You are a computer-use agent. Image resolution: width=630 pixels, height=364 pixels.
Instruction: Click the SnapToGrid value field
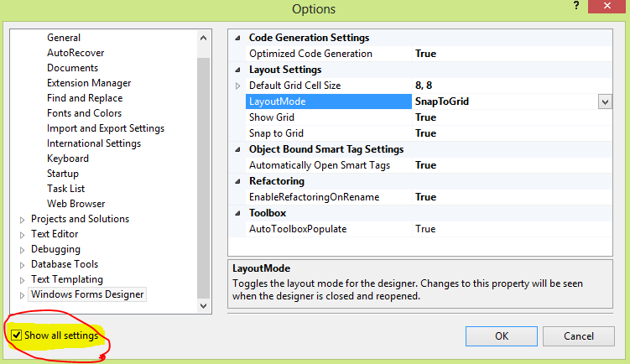tap(505, 101)
